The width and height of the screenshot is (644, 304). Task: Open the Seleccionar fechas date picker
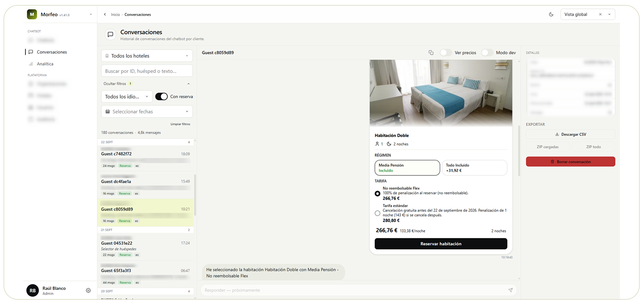point(147,111)
